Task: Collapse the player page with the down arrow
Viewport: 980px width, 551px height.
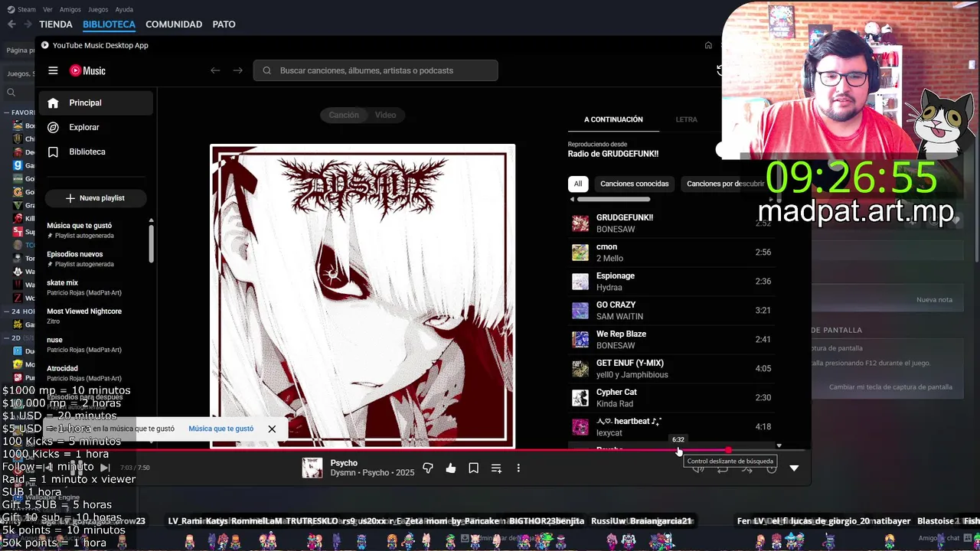Action: click(x=794, y=468)
